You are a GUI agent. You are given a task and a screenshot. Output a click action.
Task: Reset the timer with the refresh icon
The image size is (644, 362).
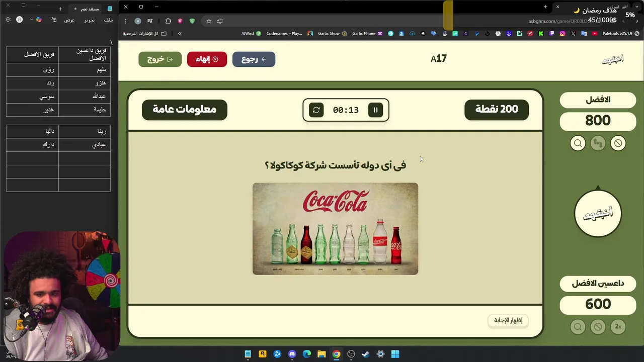click(x=316, y=110)
